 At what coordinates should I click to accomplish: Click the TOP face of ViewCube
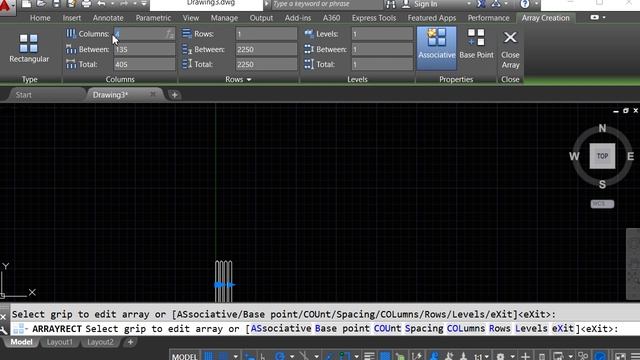tap(602, 156)
